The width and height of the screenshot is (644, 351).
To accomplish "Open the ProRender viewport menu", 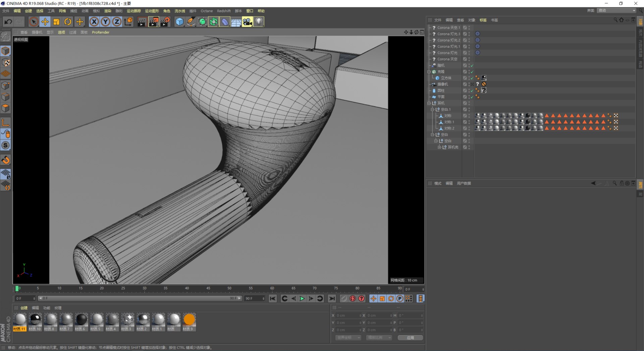I will 100,32.
